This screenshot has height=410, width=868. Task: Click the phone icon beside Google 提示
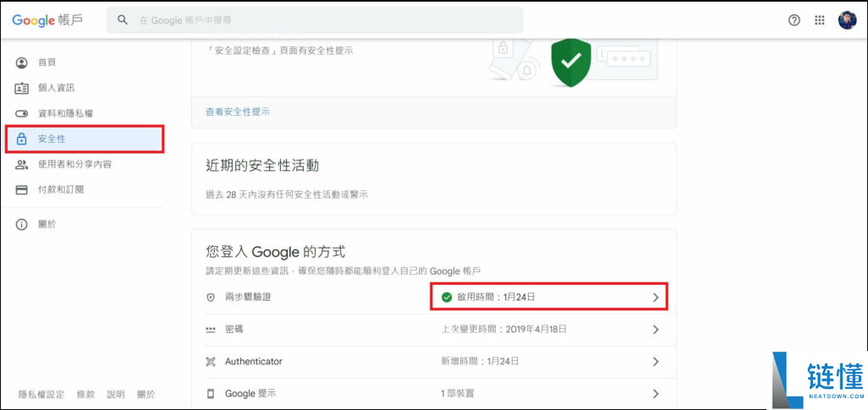(211, 394)
